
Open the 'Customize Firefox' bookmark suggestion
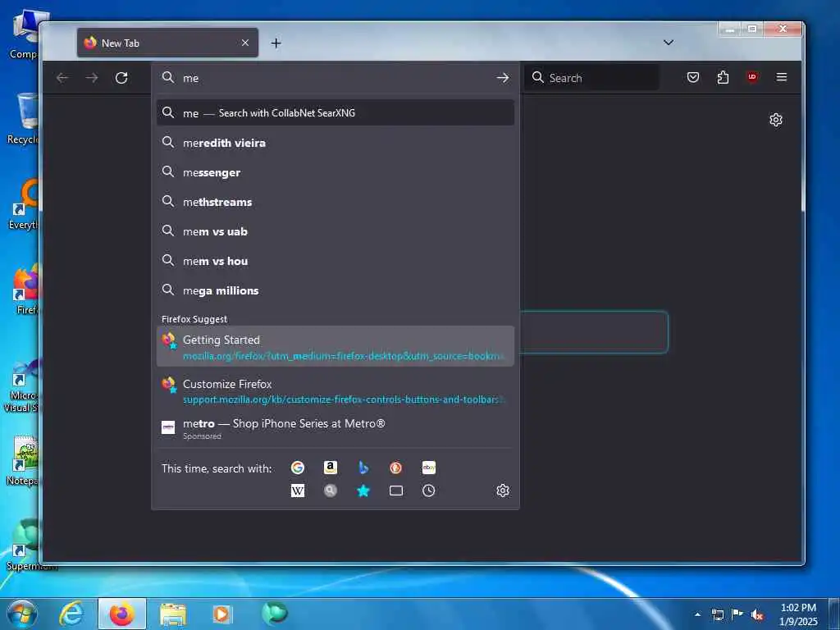[x=336, y=390]
